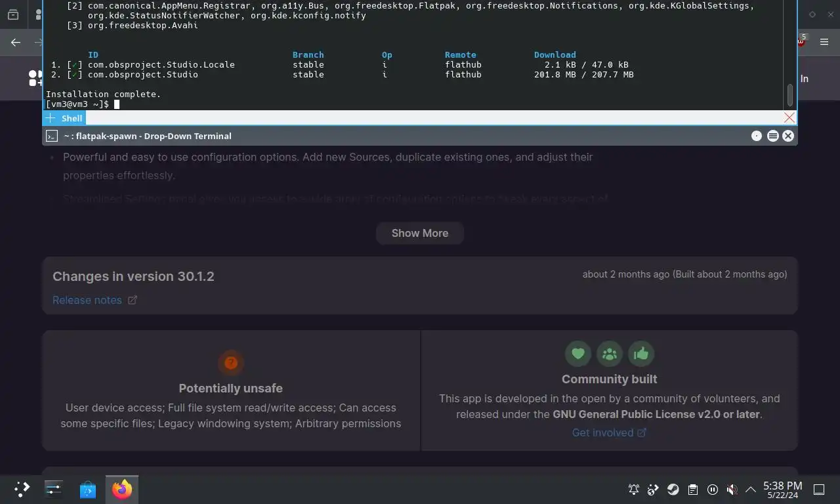840x504 pixels.
Task: Click 'Changes in version 30.1.2' heading
Action: 133,276
